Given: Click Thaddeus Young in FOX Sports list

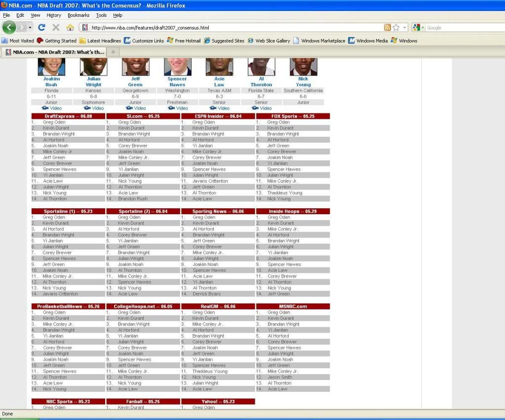Looking at the screenshot, I should tap(285, 193).
